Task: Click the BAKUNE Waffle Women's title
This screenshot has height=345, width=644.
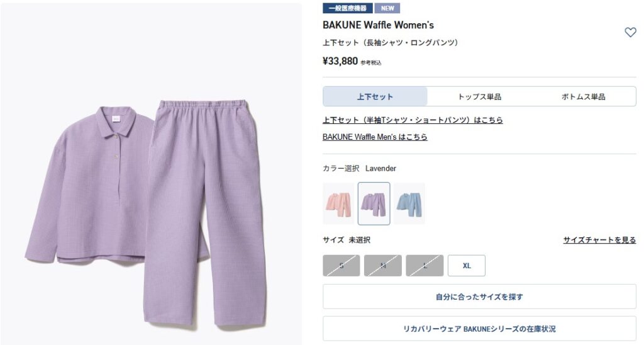Action: point(378,25)
